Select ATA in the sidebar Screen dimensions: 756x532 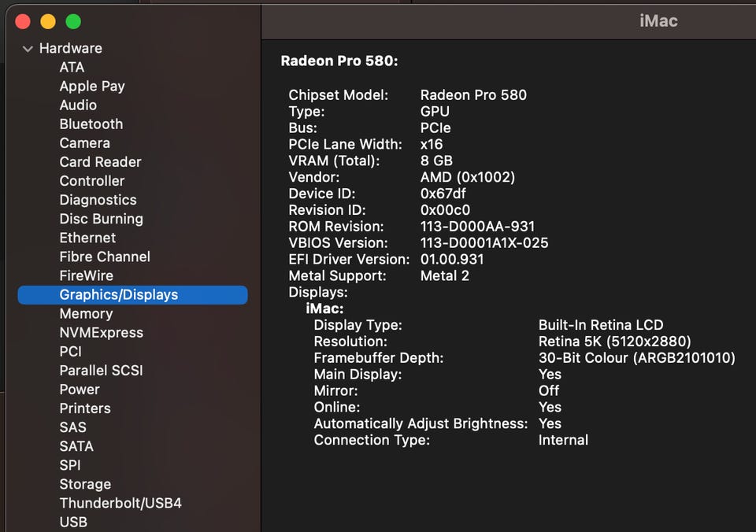[x=72, y=68]
